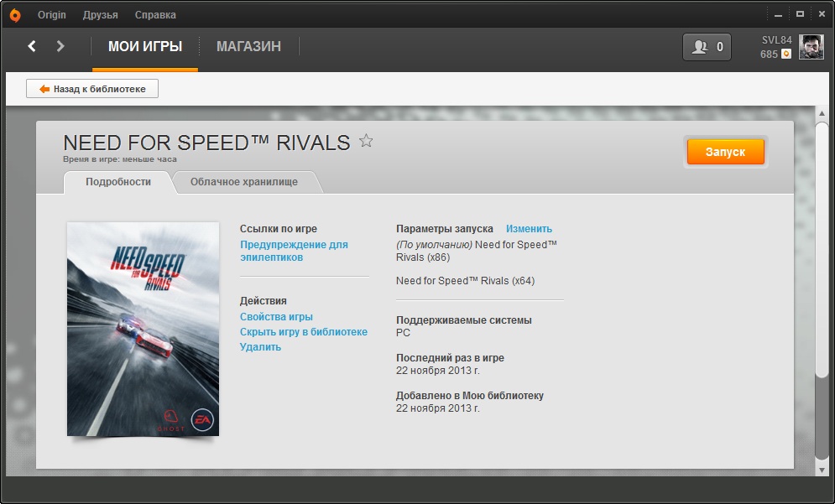The width and height of the screenshot is (835, 504).
Task: Minimize the Origin window
Action: pos(779,14)
